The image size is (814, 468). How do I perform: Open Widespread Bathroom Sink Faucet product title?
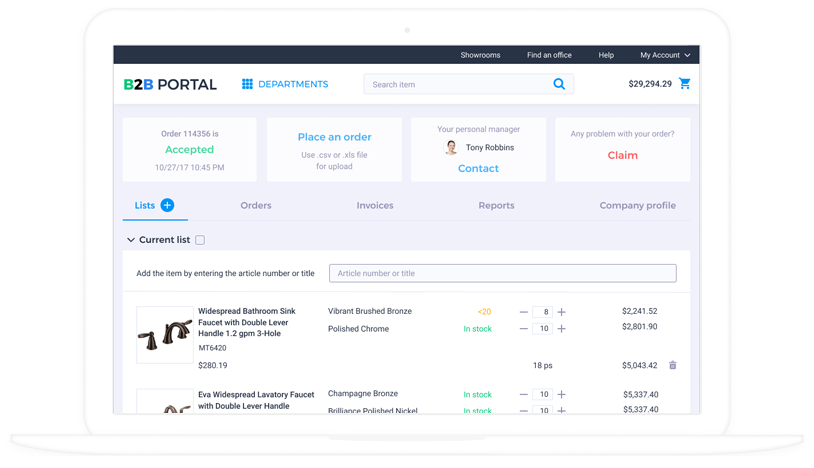click(247, 322)
